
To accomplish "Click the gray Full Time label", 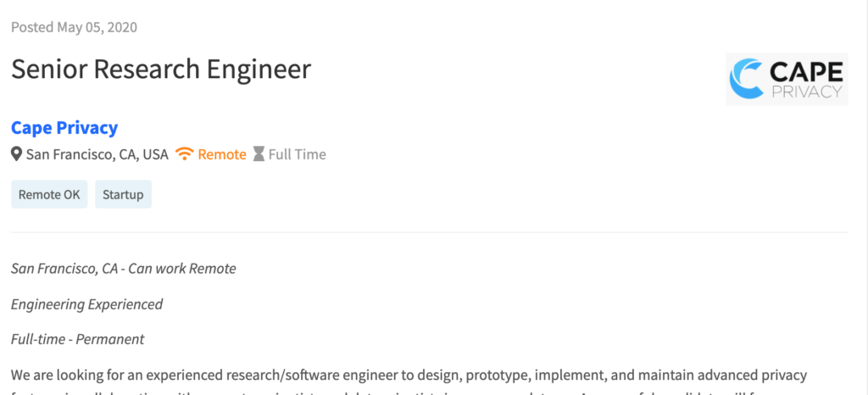I will click(298, 154).
